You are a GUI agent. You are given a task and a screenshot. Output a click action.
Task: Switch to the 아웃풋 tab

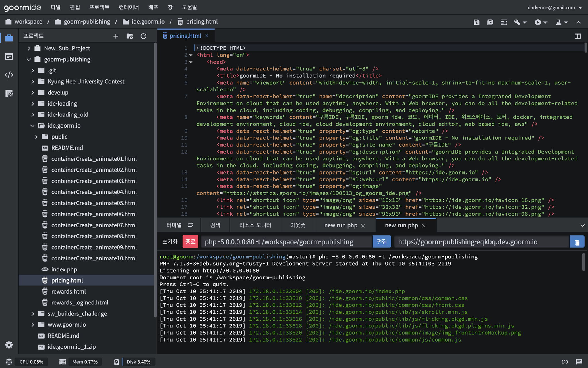point(298,225)
